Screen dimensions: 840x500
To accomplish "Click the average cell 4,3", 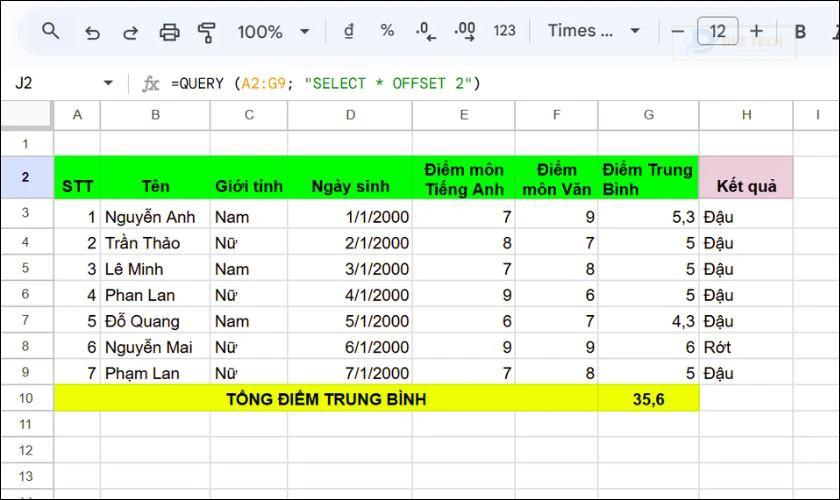I will (x=648, y=321).
